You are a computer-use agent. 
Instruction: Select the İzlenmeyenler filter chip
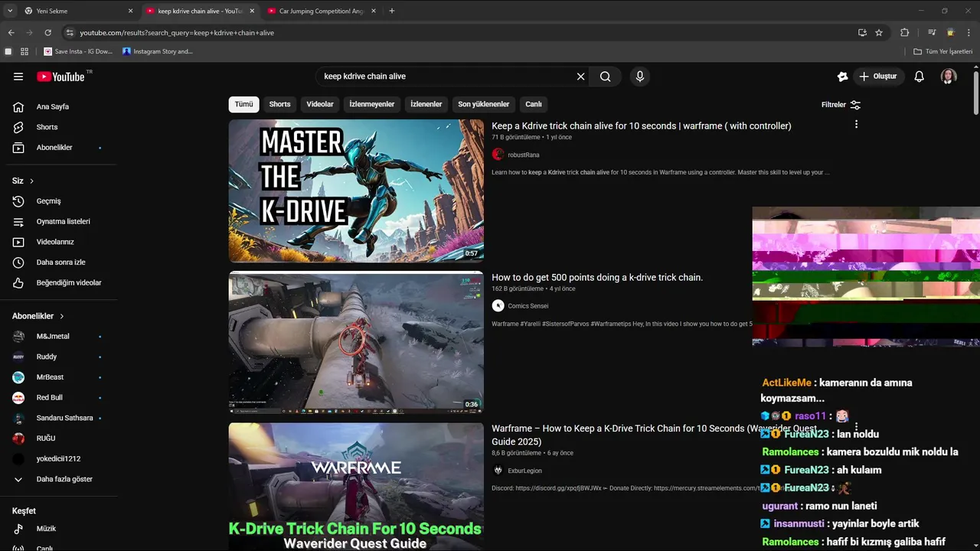pyautogui.click(x=372, y=104)
